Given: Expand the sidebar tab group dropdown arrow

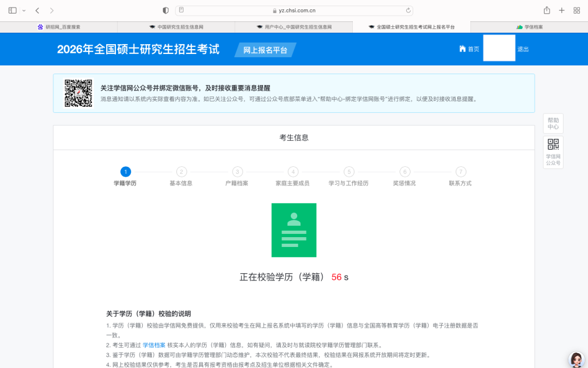Looking at the screenshot, I should (24, 11).
